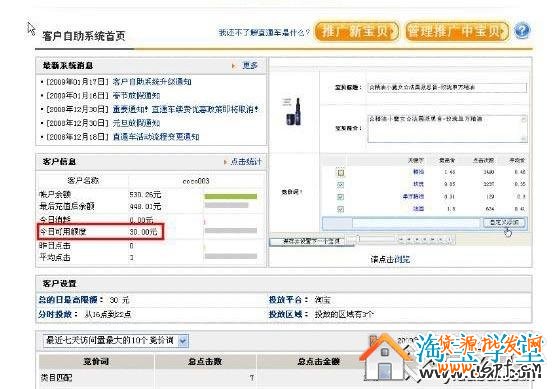Screen dimensions: 552x389
Task: Open the 直通车活动流程变更通知 link
Action: (x=156, y=137)
